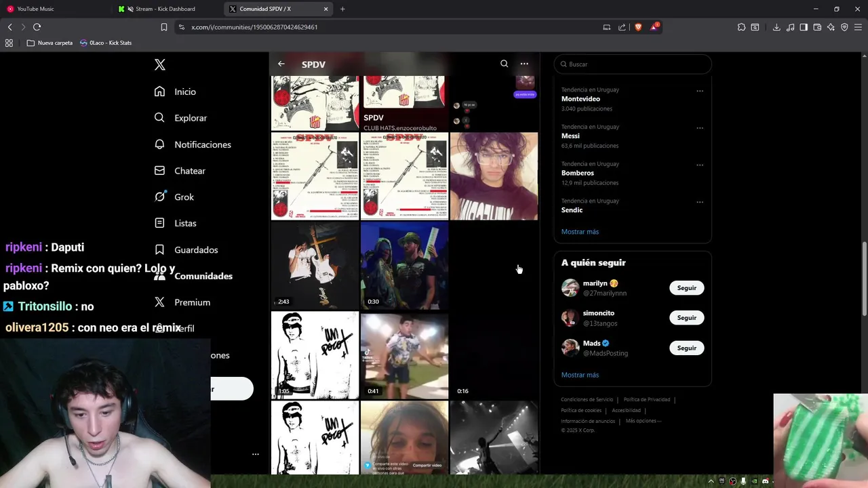Show more trends via Mostrar más
This screenshot has width=868, height=488.
coord(580,232)
